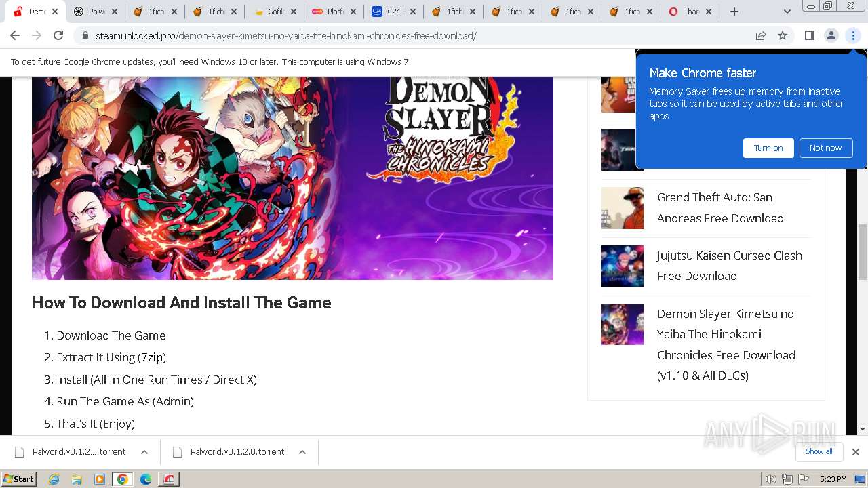Expand the tab search dropdown

tap(787, 12)
